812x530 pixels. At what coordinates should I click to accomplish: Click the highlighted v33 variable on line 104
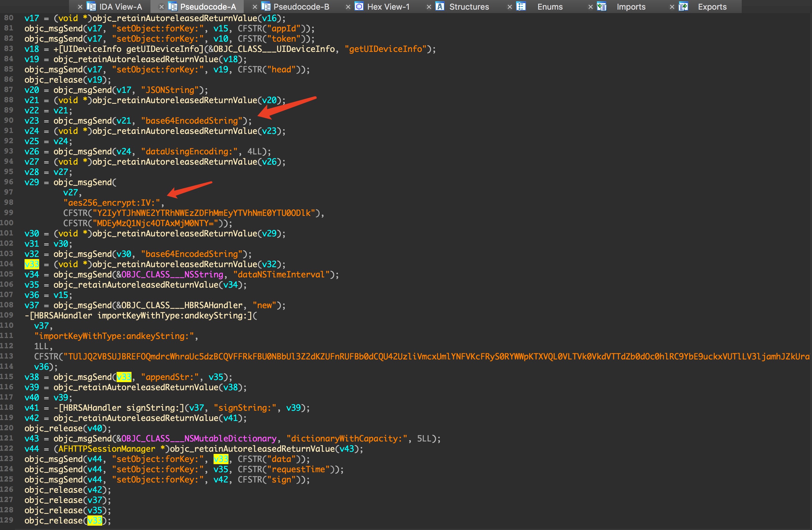[x=31, y=264]
